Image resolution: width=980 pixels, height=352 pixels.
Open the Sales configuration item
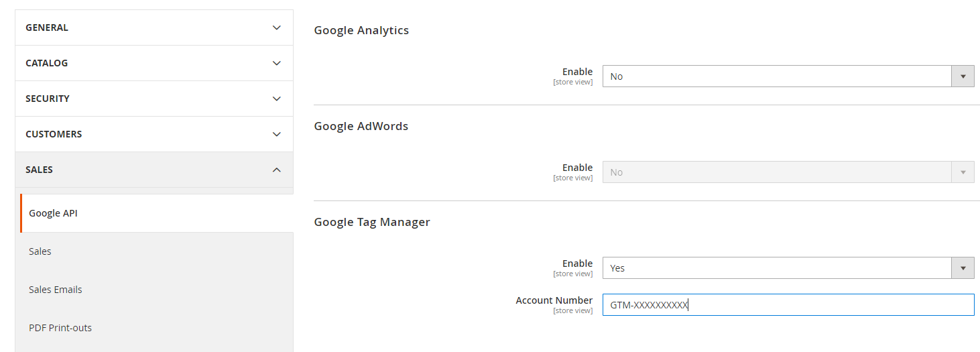40,251
